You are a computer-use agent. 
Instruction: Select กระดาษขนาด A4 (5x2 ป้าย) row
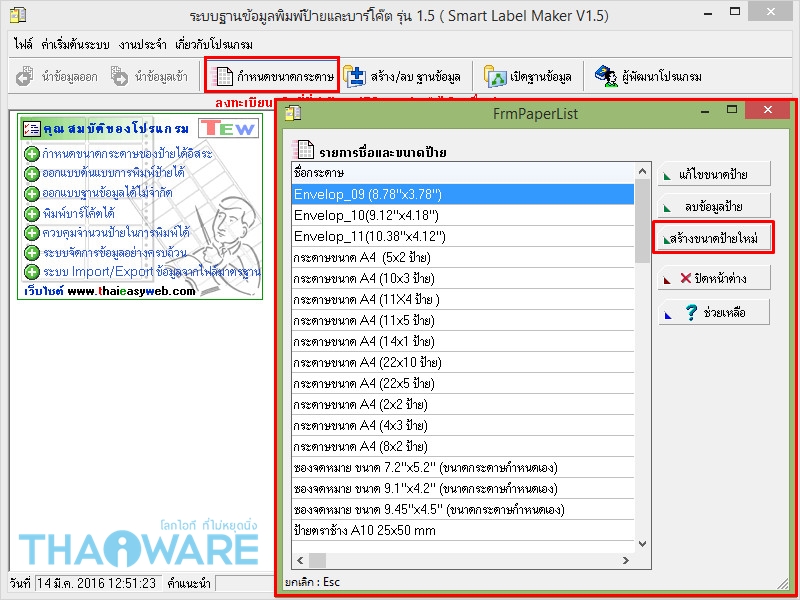pos(463,257)
